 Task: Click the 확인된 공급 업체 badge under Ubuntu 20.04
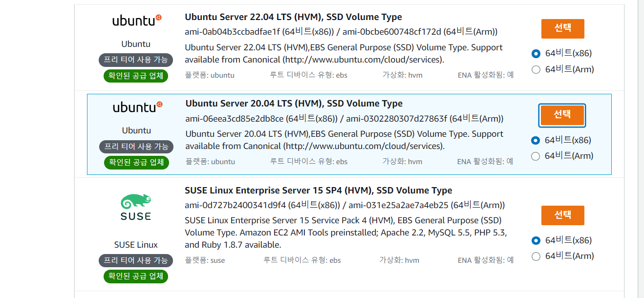coord(136,162)
